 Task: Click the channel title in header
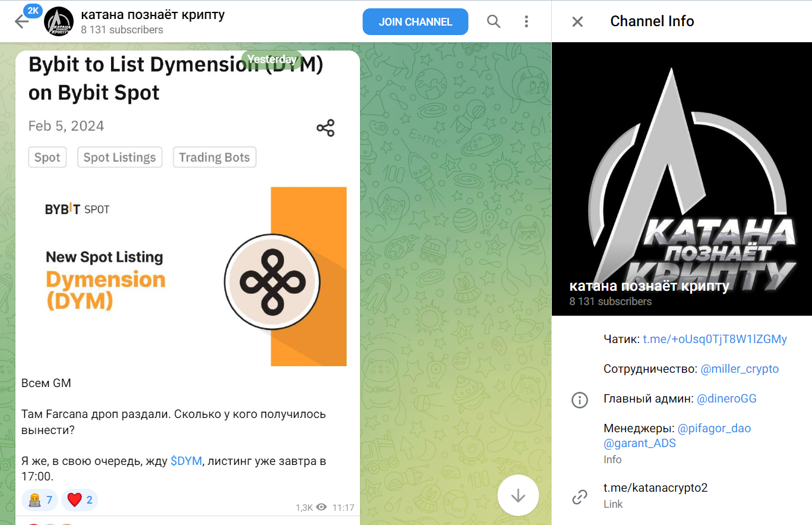click(x=153, y=14)
